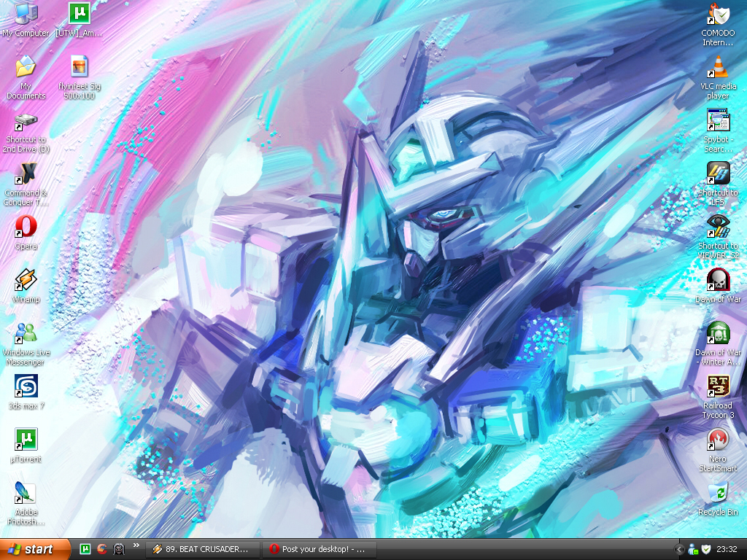Open the [UTW]_Am... torrent file icon
Viewport: 747px width, 560px height.
pos(79,19)
